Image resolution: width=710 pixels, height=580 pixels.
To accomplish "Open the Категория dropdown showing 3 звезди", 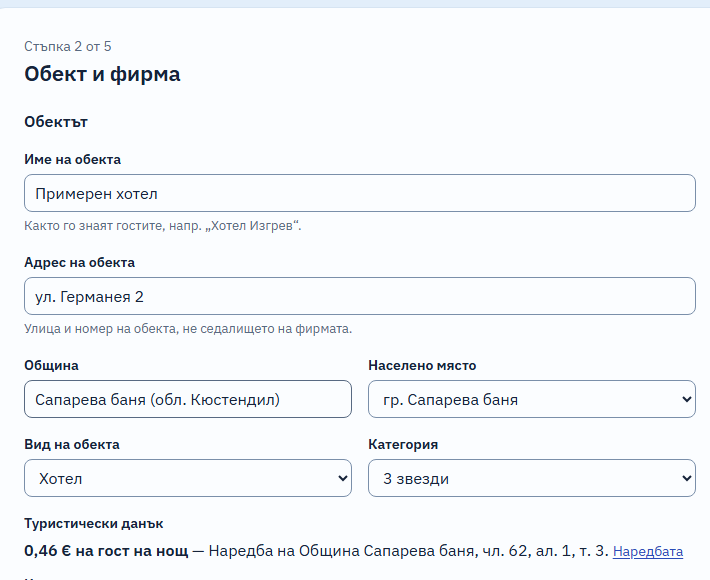I will [x=532, y=478].
